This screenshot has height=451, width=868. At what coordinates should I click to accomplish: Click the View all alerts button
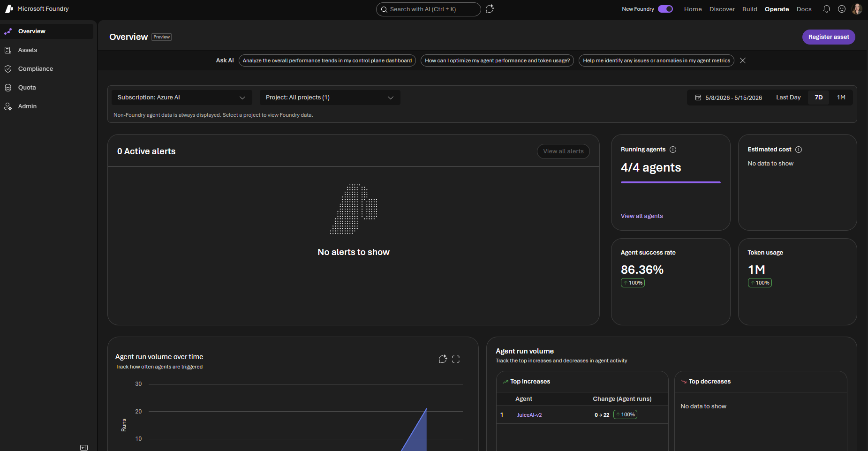563,151
